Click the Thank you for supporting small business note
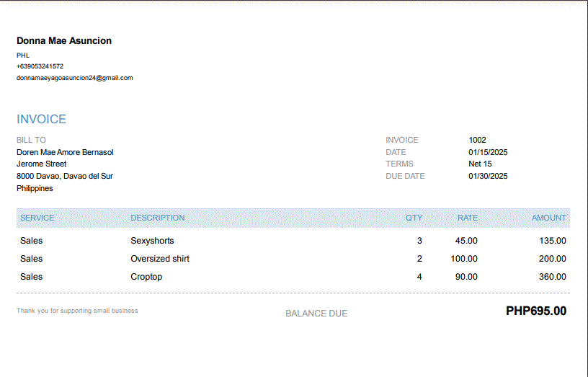 click(x=77, y=311)
